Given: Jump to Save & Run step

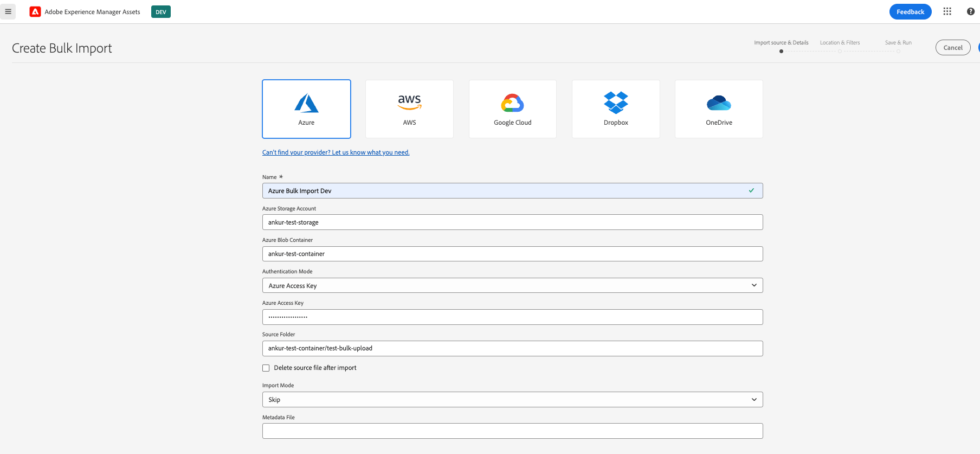Looking at the screenshot, I should pyautogui.click(x=898, y=43).
